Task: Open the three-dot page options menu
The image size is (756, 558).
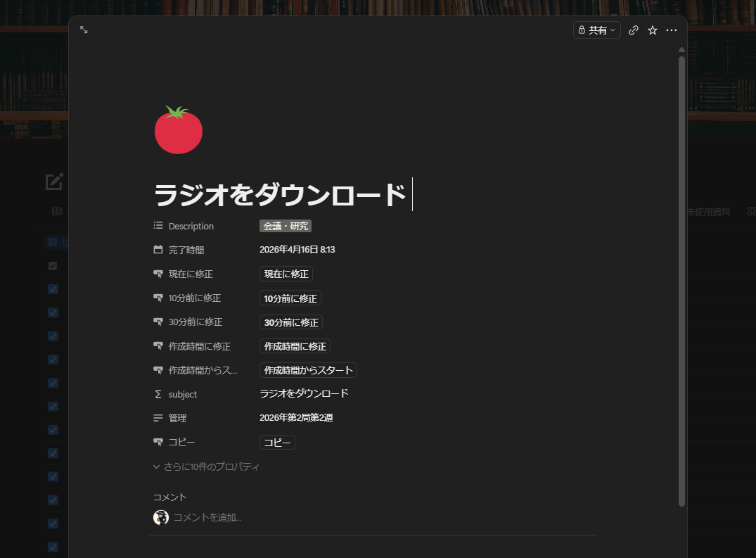Action: [x=672, y=30]
